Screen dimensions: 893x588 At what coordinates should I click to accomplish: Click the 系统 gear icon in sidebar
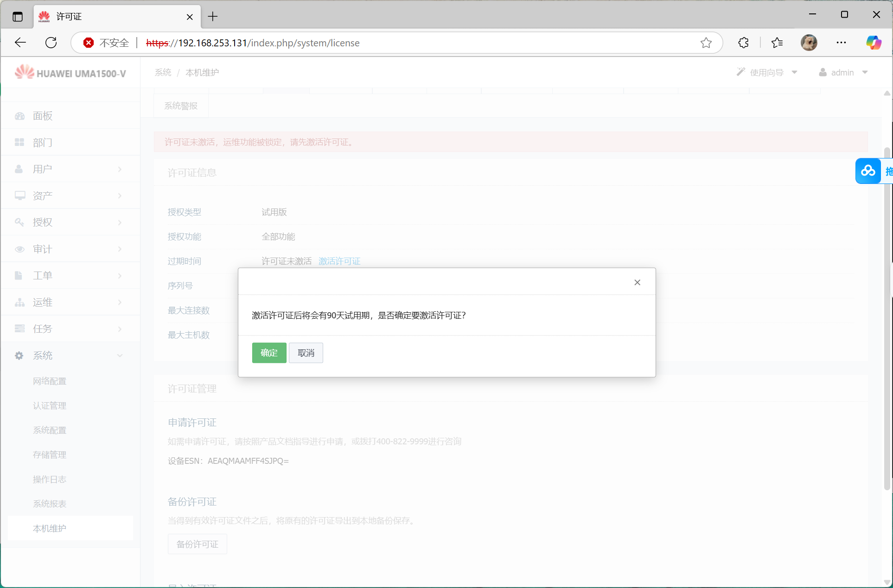click(19, 356)
